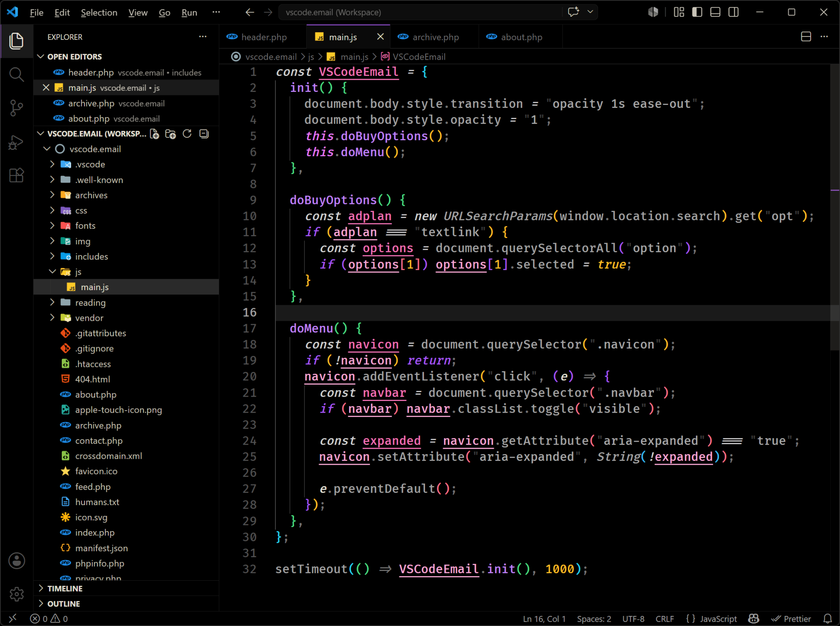Image resolution: width=840 pixels, height=626 pixels.
Task: Switch to the about.php tab
Action: click(521, 37)
